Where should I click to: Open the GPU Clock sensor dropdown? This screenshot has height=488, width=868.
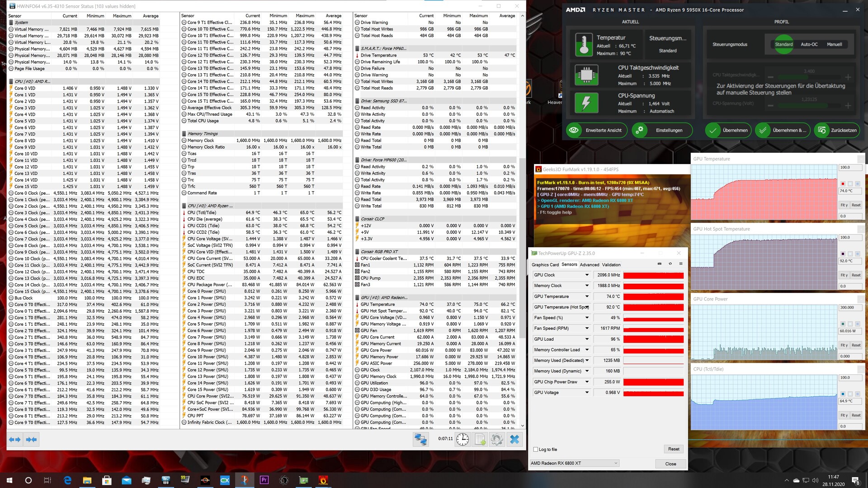(587, 275)
